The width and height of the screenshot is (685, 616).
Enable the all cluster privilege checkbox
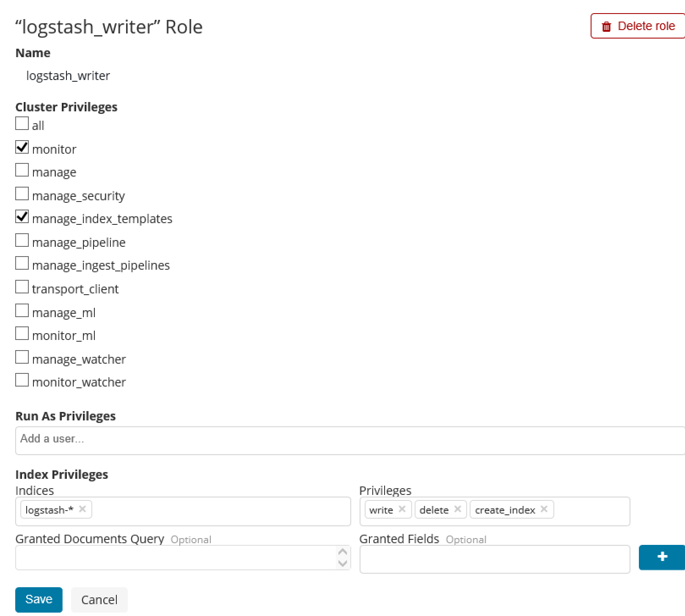click(22, 124)
